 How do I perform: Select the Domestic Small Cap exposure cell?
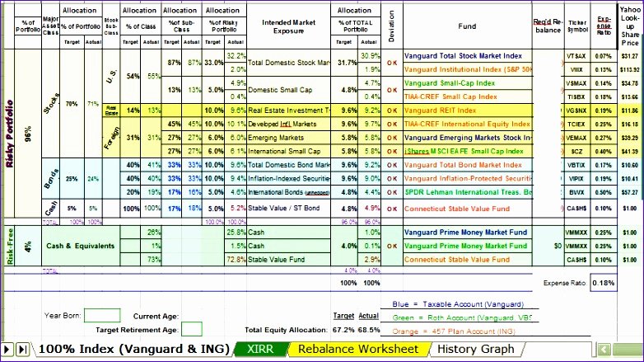coord(289,90)
